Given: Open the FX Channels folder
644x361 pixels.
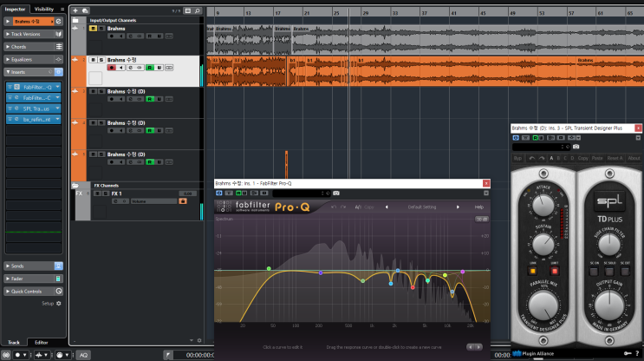Looking at the screenshot, I should pyautogui.click(x=75, y=186).
